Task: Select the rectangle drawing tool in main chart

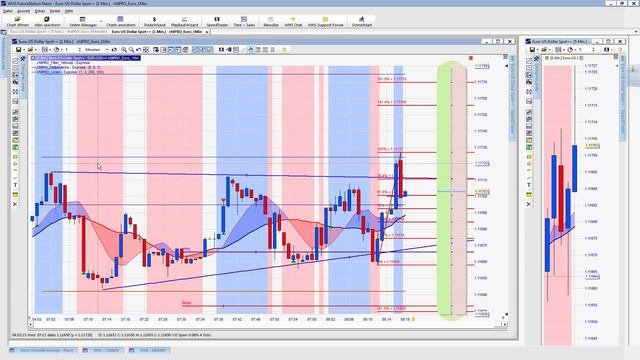Action: pyautogui.click(x=15, y=157)
